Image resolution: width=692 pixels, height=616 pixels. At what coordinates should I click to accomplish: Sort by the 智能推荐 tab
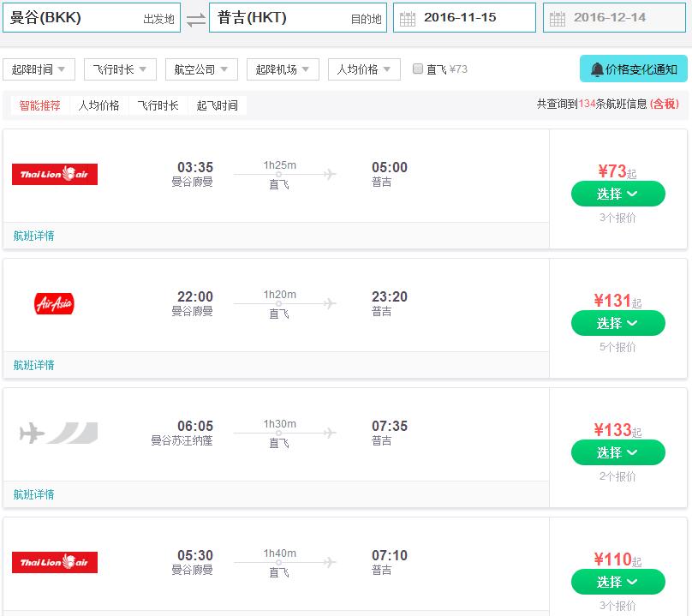point(39,105)
